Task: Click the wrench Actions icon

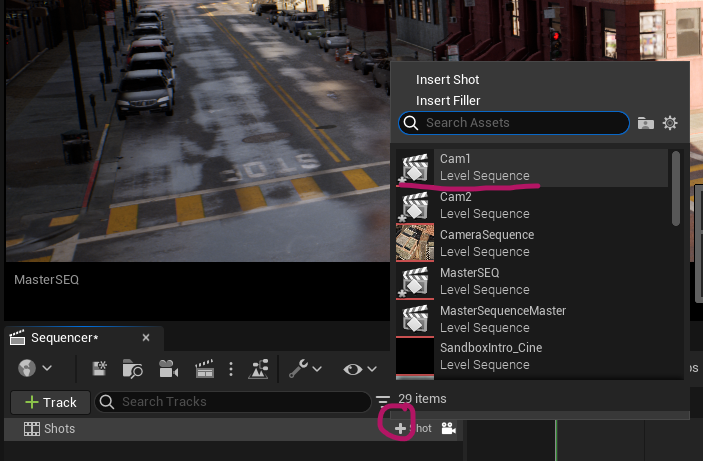Action: pyautogui.click(x=298, y=369)
